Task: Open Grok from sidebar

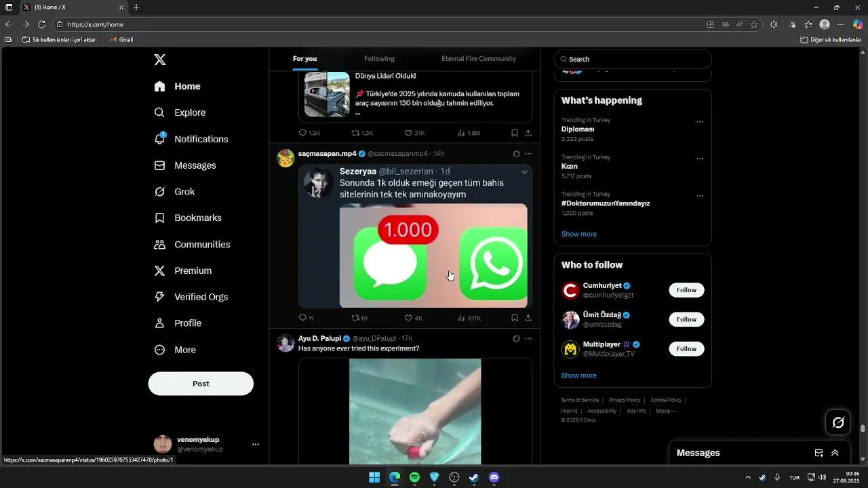Action: tap(175, 192)
